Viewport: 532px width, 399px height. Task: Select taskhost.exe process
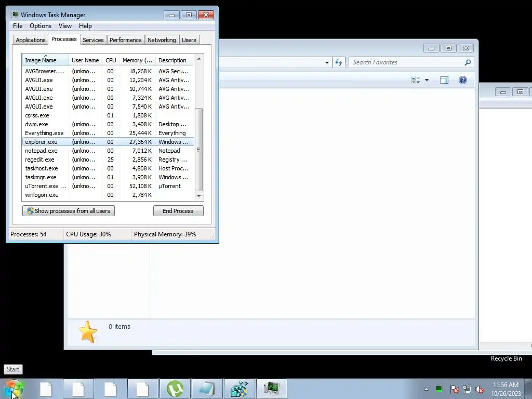coord(108,168)
